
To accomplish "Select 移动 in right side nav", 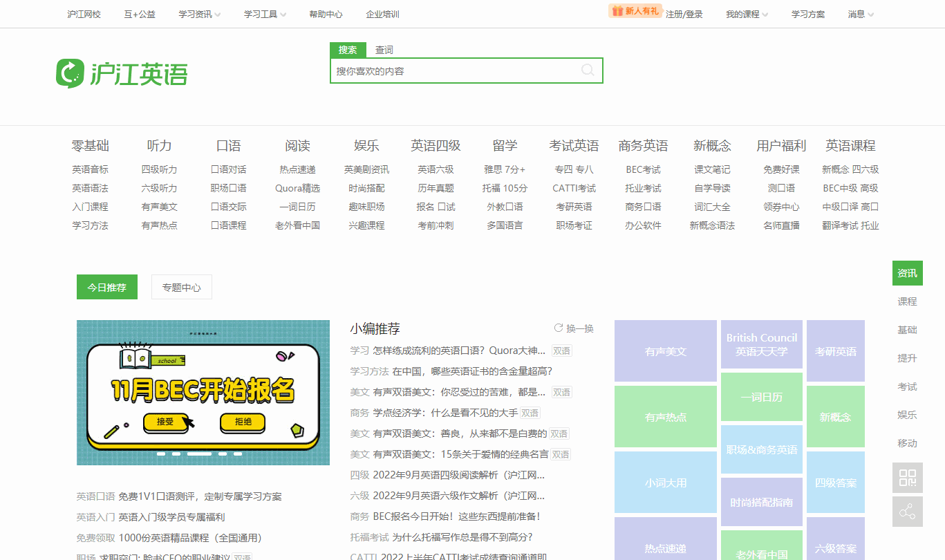I will [x=907, y=443].
